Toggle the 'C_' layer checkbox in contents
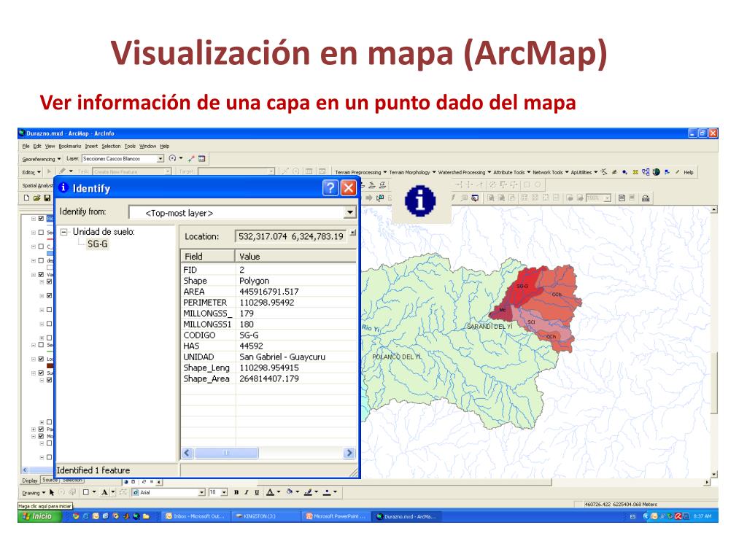Image resolution: width=747 pixels, height=560 pixels. tap(41, 246)
